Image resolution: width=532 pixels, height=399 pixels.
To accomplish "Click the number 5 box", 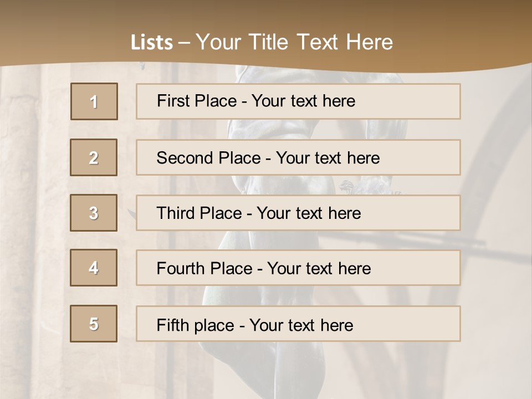I will tap(94, 324).
